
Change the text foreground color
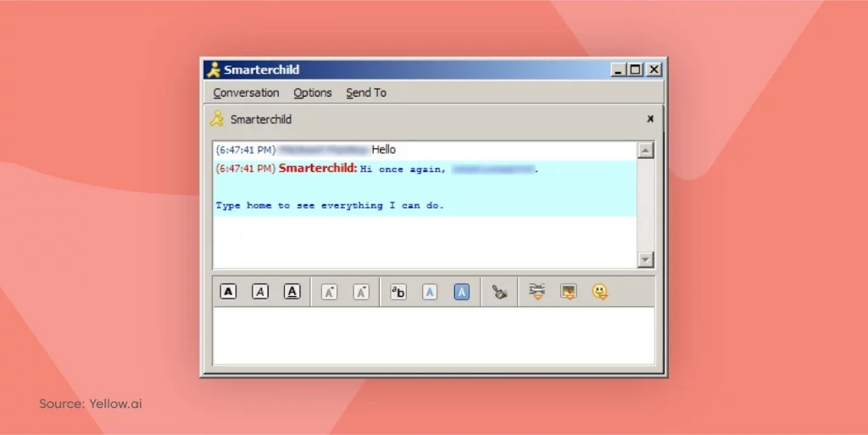pos(430,292)
